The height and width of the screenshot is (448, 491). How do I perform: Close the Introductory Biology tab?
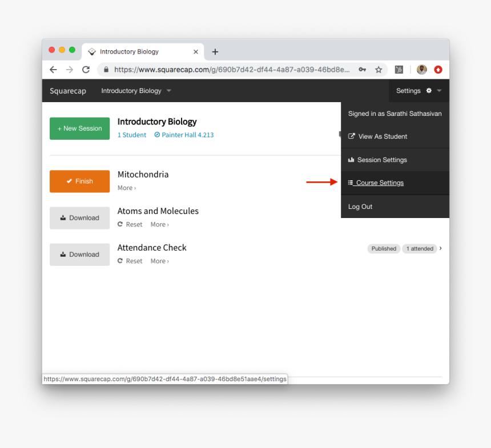(x=196, y=52)
